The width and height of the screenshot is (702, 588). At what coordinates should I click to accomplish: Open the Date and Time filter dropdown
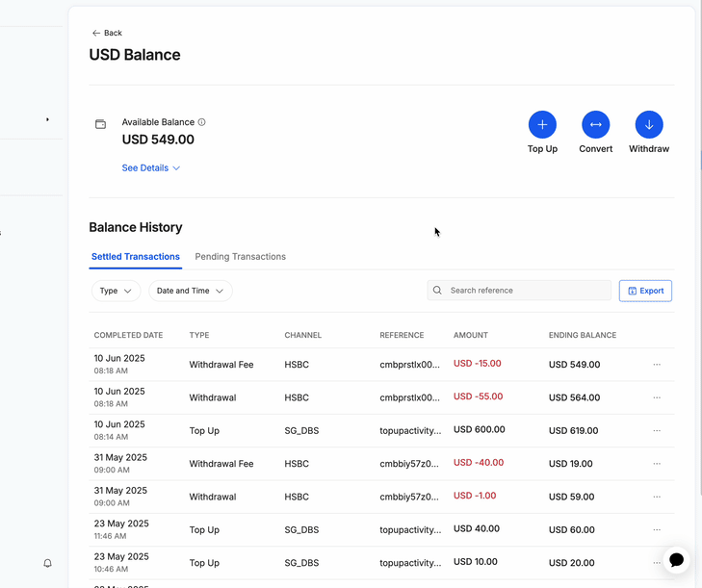pos(191,291)
